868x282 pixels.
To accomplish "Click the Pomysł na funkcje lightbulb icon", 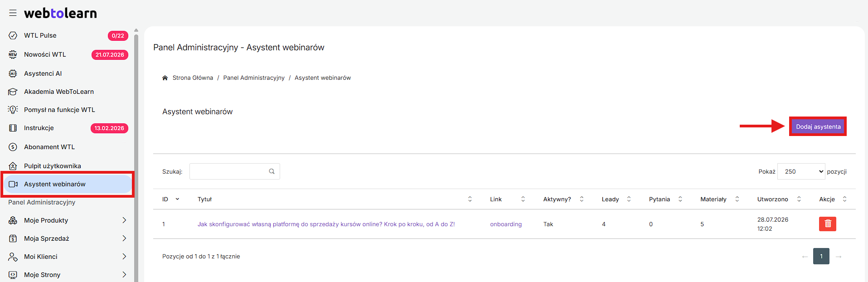I will click(x=13, y=110).
